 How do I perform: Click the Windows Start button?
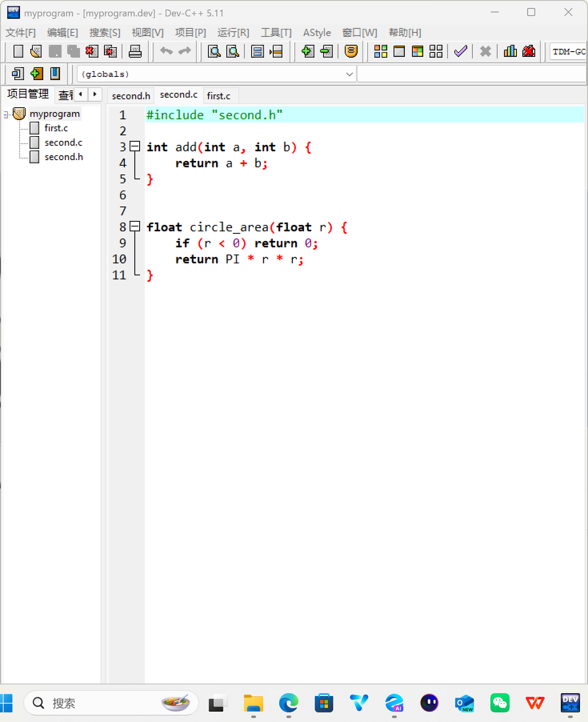tap(6, 703)
